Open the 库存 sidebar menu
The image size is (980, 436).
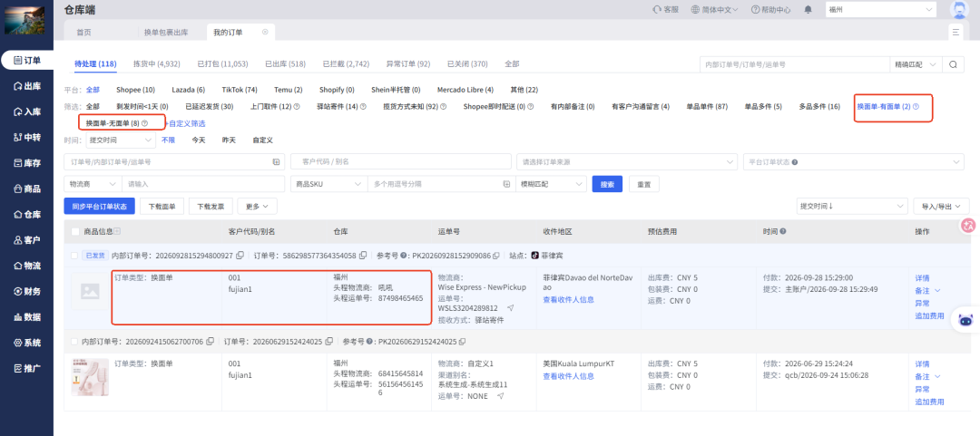click(x=27, y=163)
